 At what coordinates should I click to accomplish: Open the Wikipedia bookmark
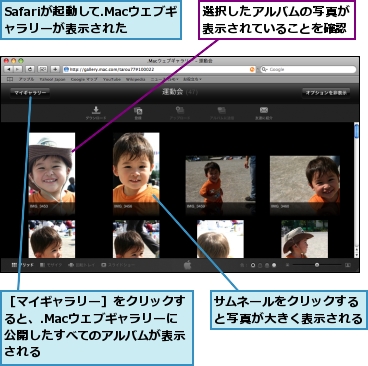click(135, 79)
